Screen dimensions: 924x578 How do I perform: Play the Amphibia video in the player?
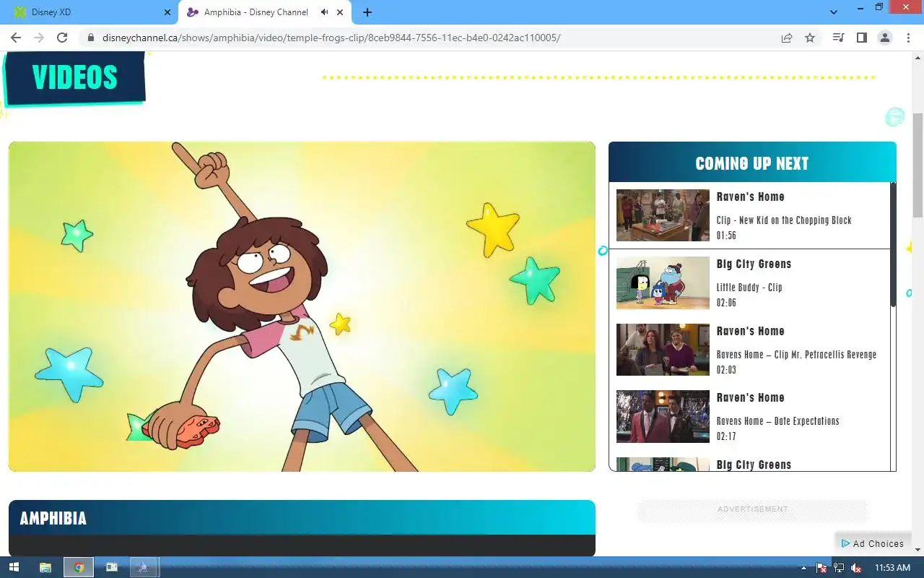click(302, 306)
